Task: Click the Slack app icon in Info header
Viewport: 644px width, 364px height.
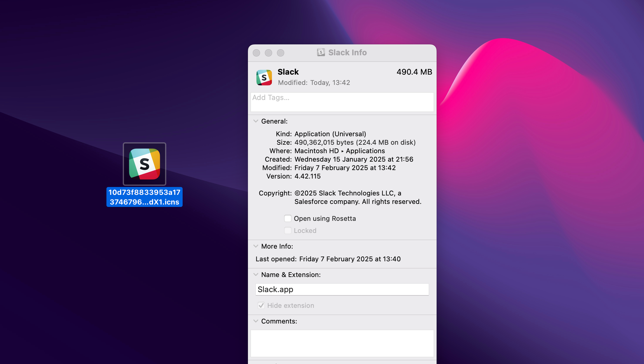Action: click(264, 77)
